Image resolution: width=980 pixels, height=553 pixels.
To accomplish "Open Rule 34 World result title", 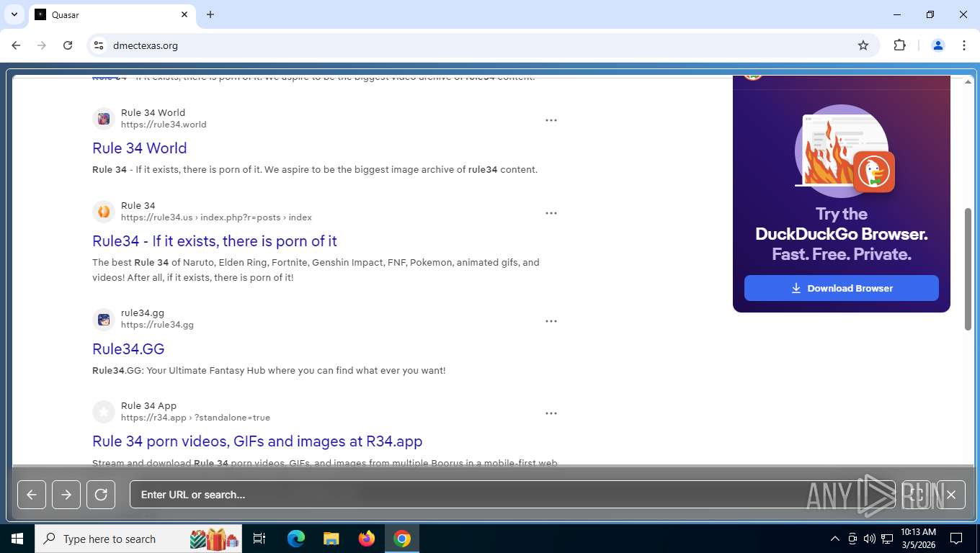I will coord(139,148).
